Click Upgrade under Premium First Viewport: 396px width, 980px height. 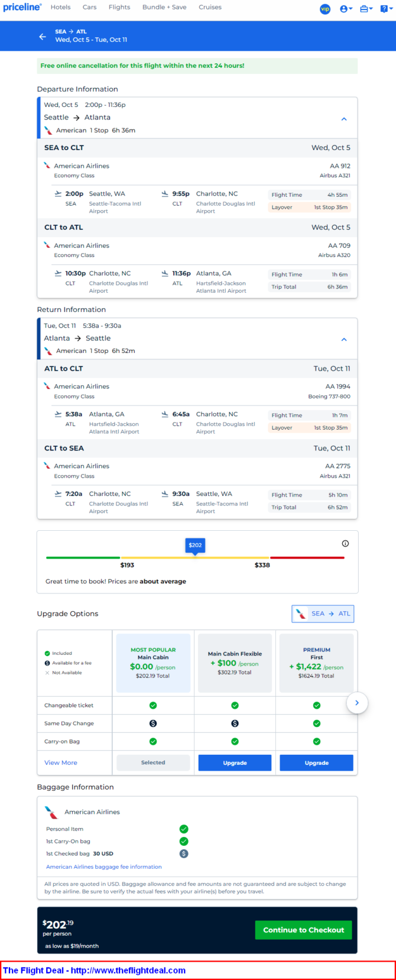pos(317,762)
